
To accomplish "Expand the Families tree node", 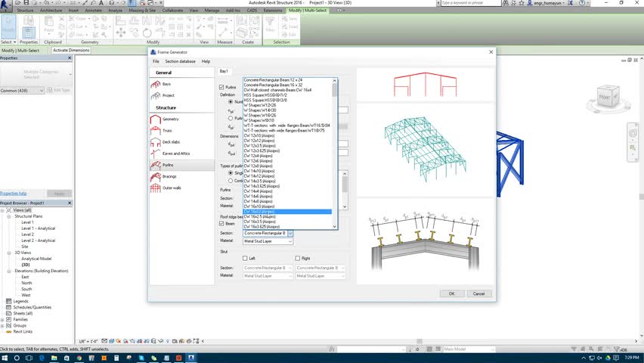I will (x=2, y=319).
